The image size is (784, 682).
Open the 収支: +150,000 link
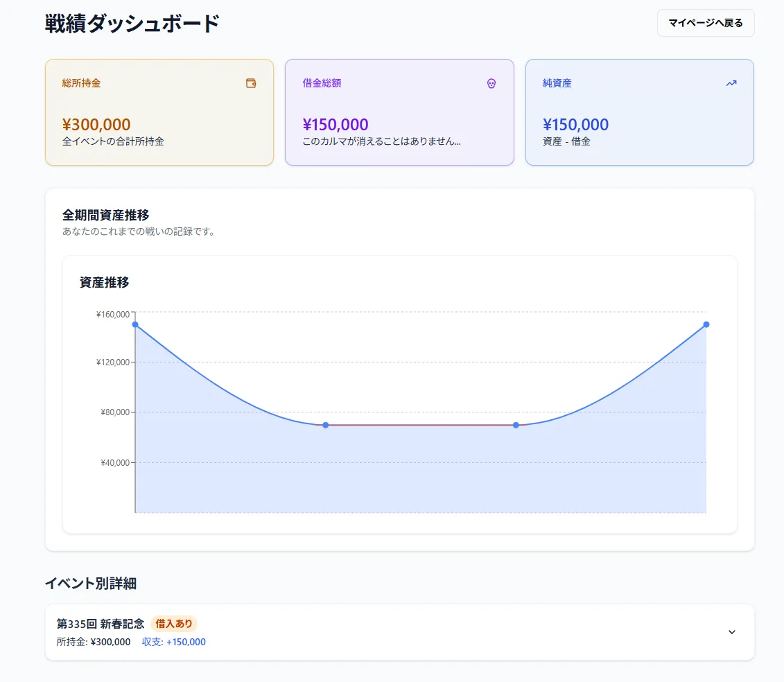point(174,642)
